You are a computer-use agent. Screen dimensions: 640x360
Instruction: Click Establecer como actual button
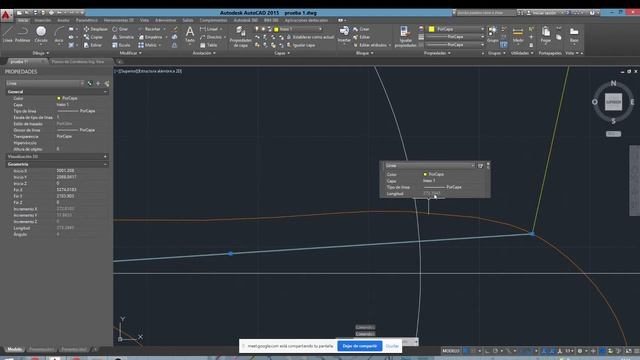tap(310, 37)
